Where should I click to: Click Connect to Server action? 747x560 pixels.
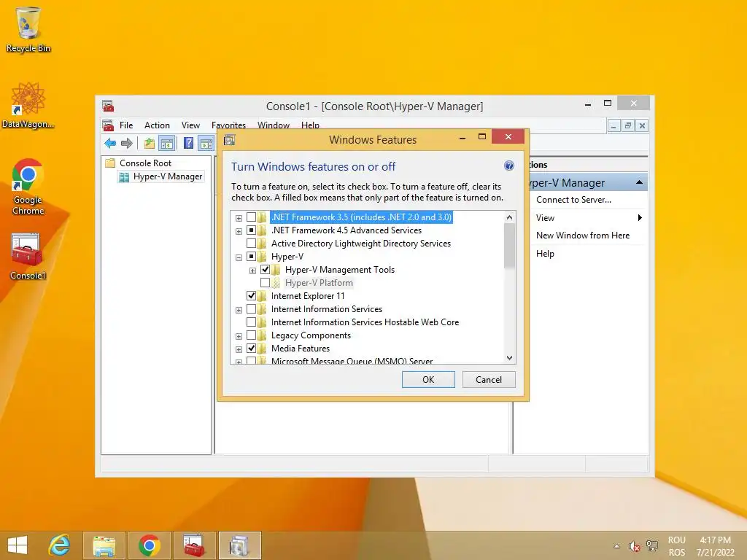(x=573, y=200)
